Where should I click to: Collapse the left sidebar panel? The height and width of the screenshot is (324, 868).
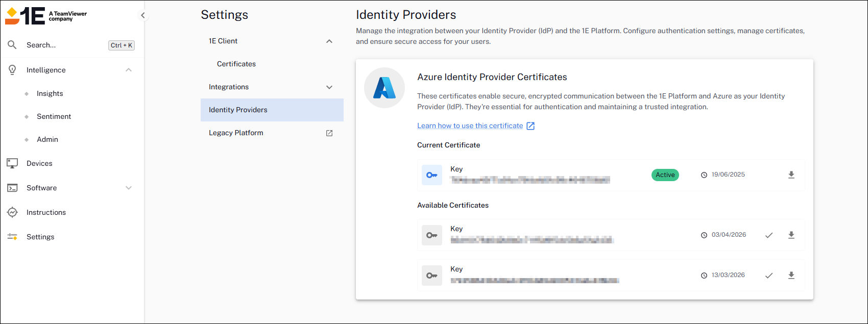(x=143, y=15)
